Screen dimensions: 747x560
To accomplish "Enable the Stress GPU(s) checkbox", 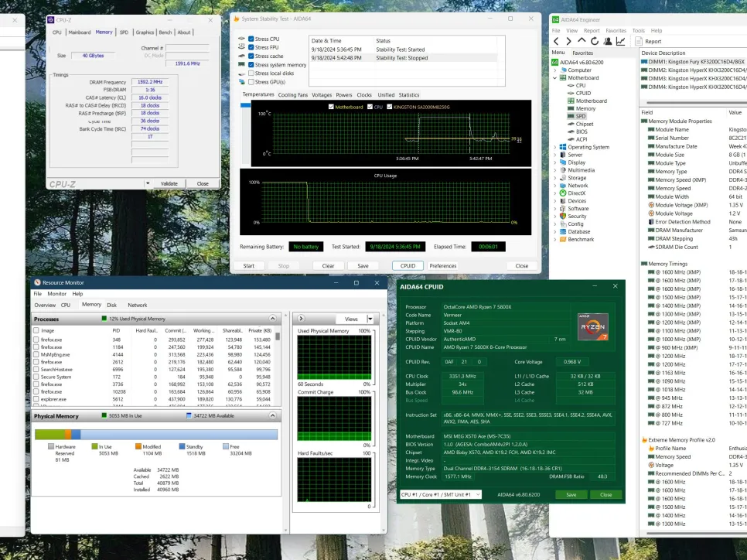I will pos(251,82).
